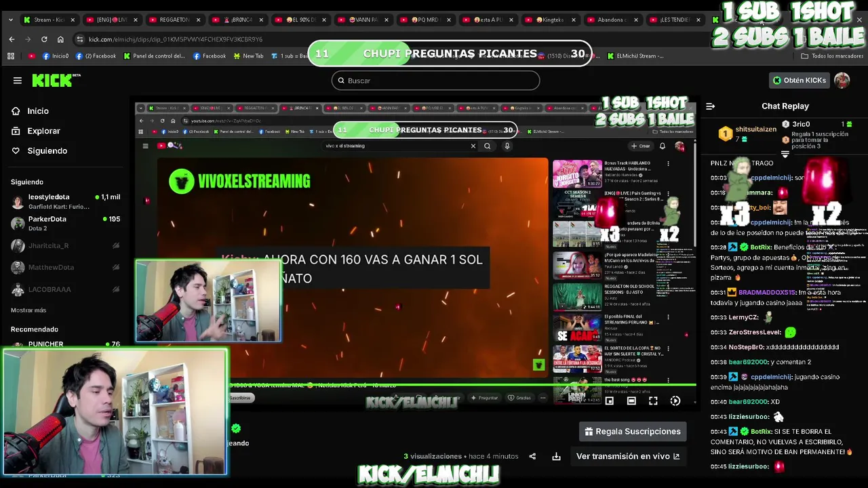Click the Regala Suscripciones button

click(x=632, y=432)
